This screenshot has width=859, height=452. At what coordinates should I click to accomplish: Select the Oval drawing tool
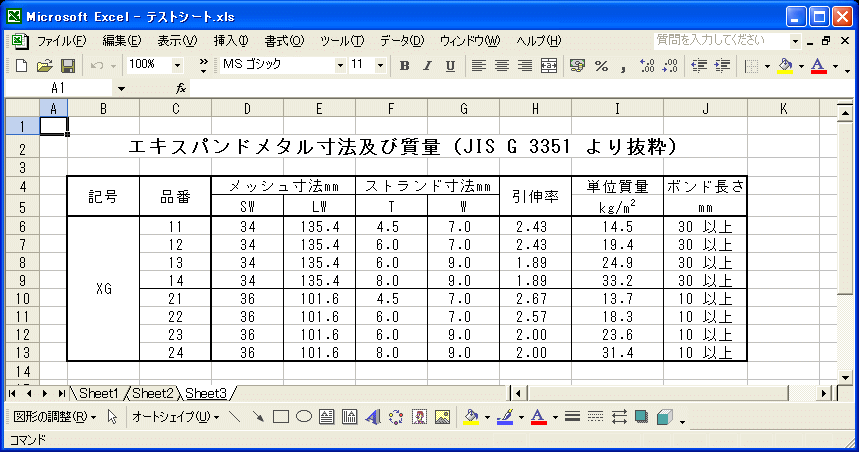[303, 417]
